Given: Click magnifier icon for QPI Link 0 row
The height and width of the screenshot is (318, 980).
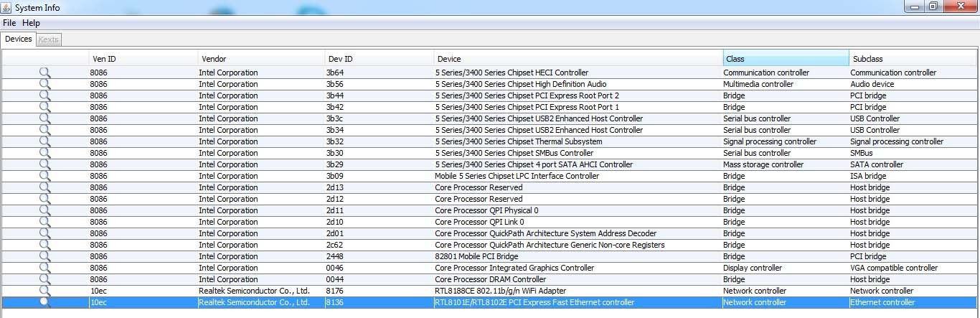Looking at the screenshot, I should point(45,222).
